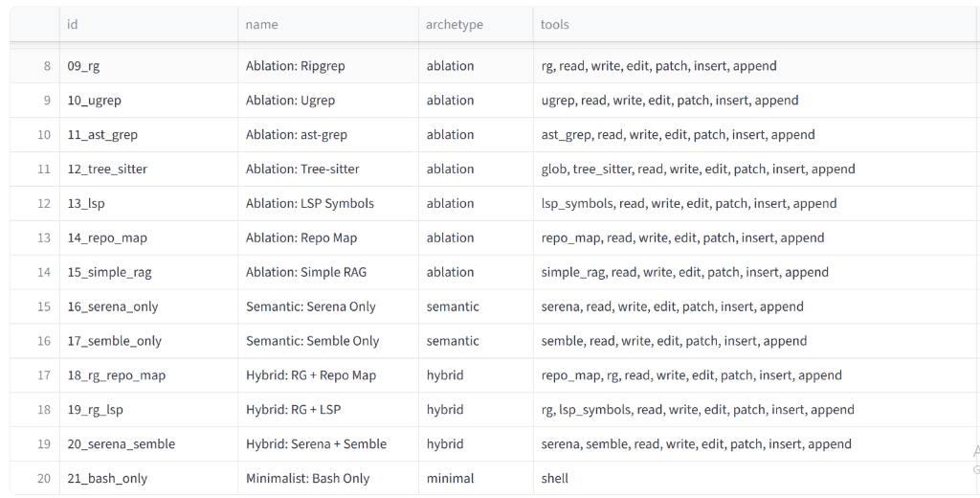Image resolution: width=980 pixels, height=498 pixels.
Task: Click the 'id' column header
Action: (x=148, y=24)
